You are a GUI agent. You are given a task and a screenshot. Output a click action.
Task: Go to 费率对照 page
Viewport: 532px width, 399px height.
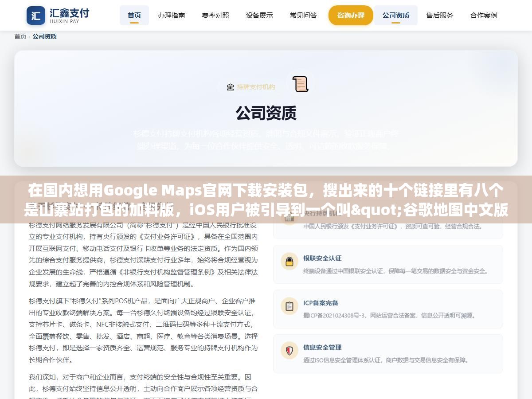pos(215,15)
